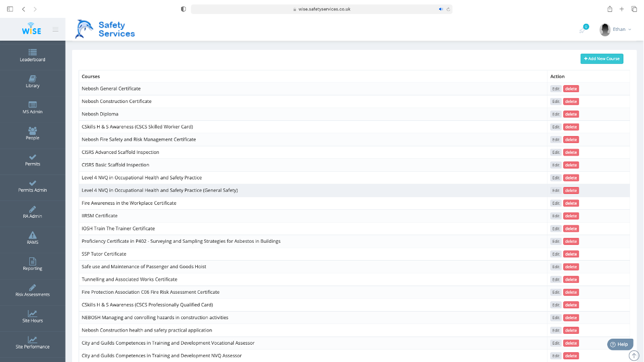This screenshot has width=644, height=362.
Task: Reload the page with refresh icon
Action: tap(448, 9)
